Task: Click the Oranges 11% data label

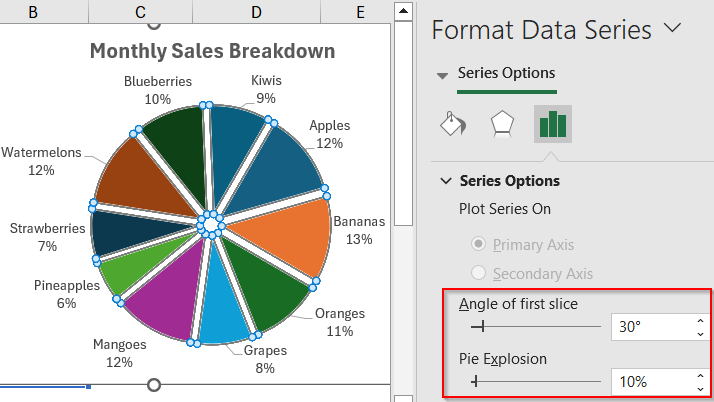Action: [340, 322]
